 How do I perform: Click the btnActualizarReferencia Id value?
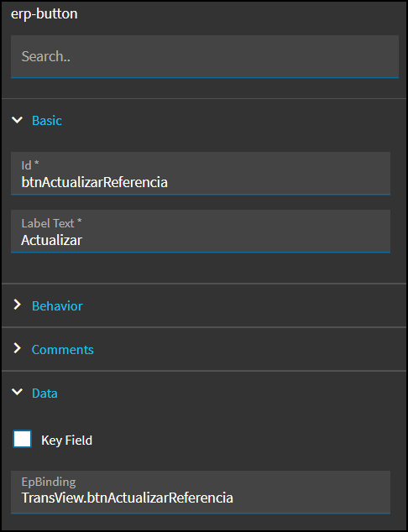[94, 182]
